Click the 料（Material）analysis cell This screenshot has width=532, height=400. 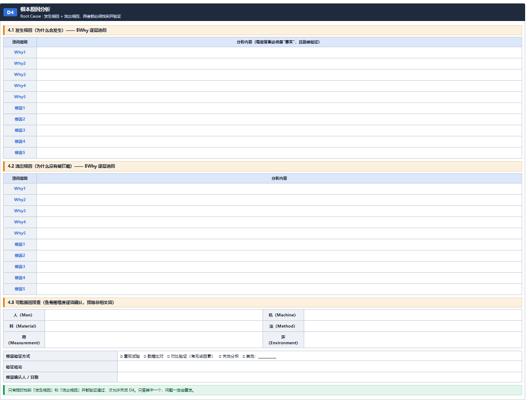coord(154,326)
